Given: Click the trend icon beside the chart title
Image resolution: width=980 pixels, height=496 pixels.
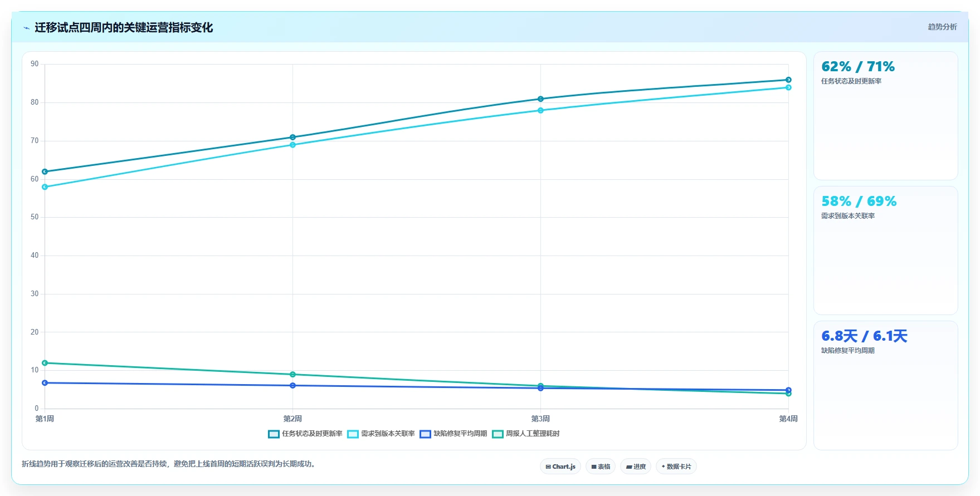Looking at the screenshot, I should coord(26,28).
